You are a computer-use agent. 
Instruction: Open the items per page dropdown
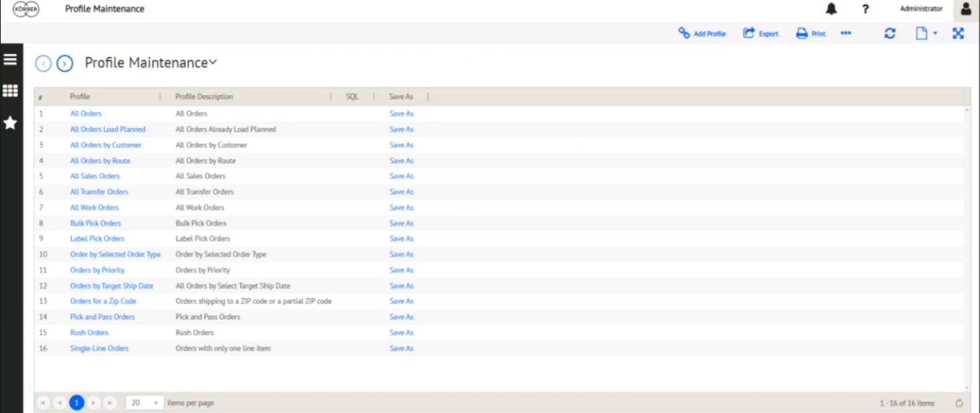pos(145,403)
